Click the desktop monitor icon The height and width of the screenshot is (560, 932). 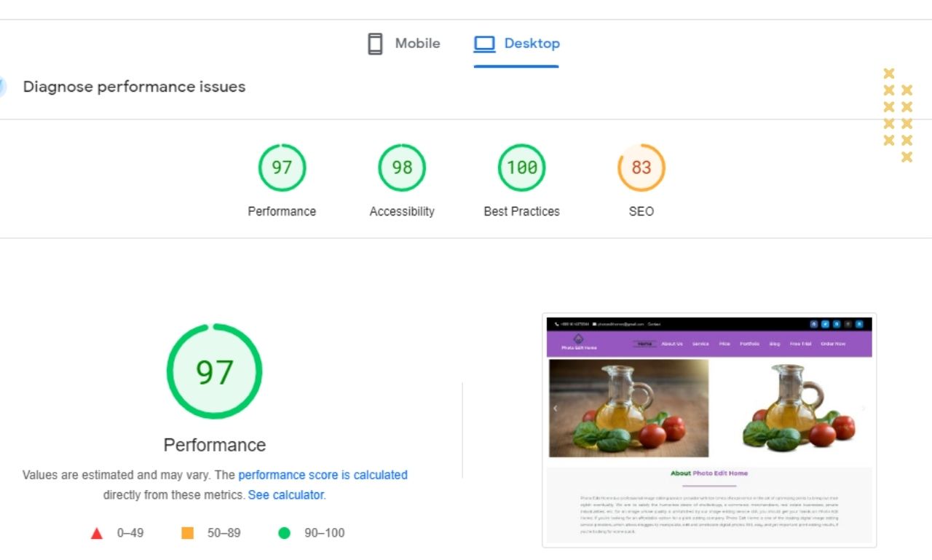(483, 44)
